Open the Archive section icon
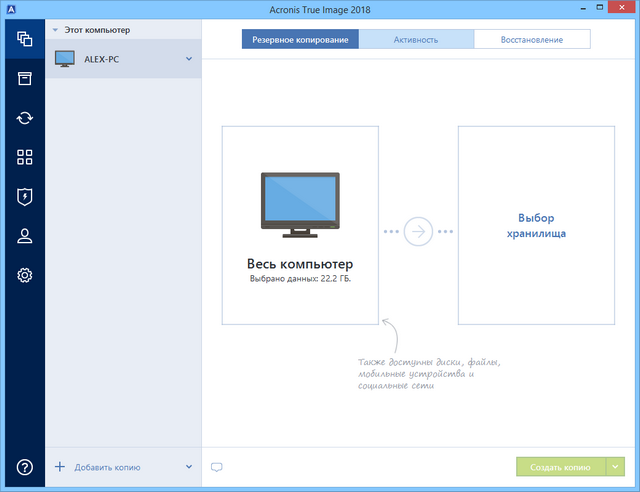640x492 pixels. (24, 79)
